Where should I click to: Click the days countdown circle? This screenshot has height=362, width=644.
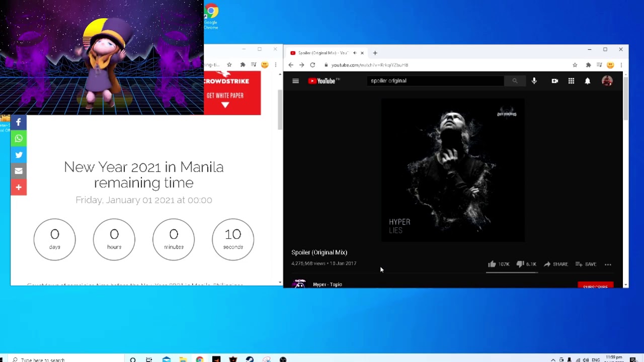pyautogui.click(x=55, y=239)
